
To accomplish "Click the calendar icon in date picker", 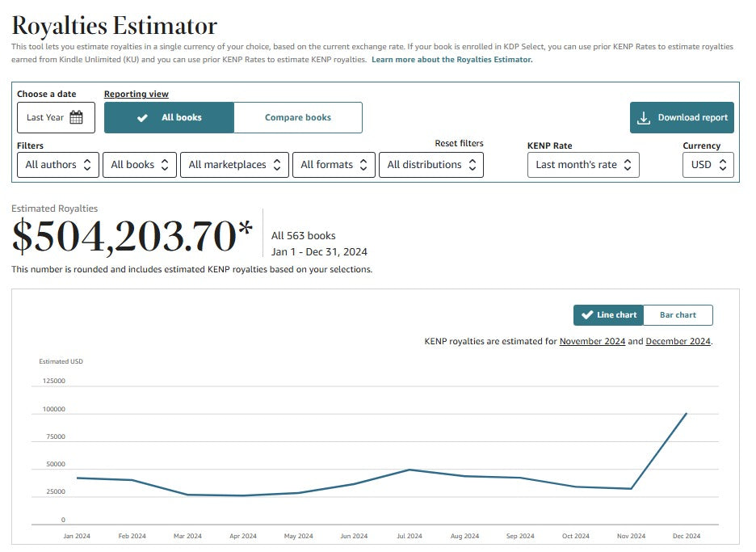I will 77,118.
